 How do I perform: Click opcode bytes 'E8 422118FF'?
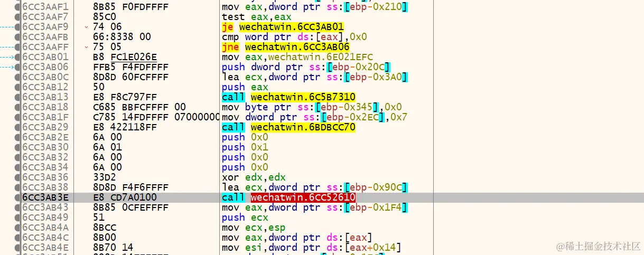click(124, 127)
